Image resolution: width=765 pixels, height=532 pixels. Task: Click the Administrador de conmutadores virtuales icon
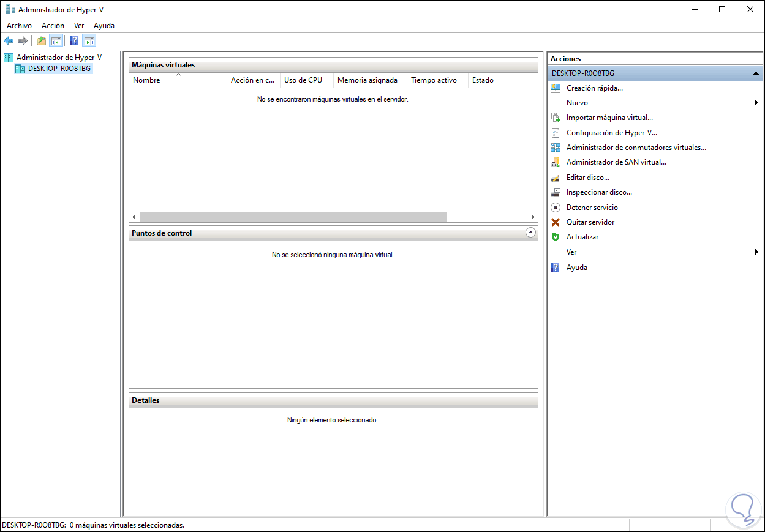(556, 148)
